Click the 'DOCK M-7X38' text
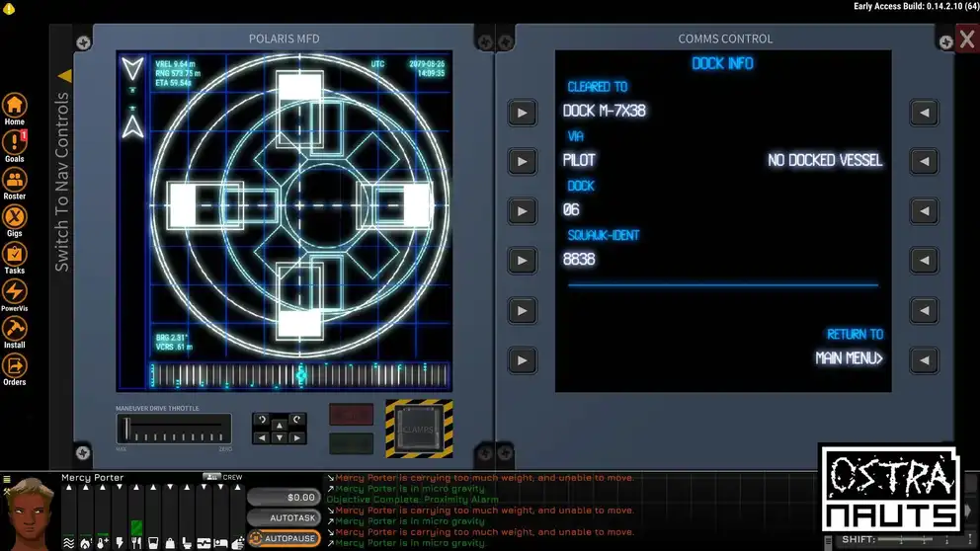980x551 pixels. point(605,112)
